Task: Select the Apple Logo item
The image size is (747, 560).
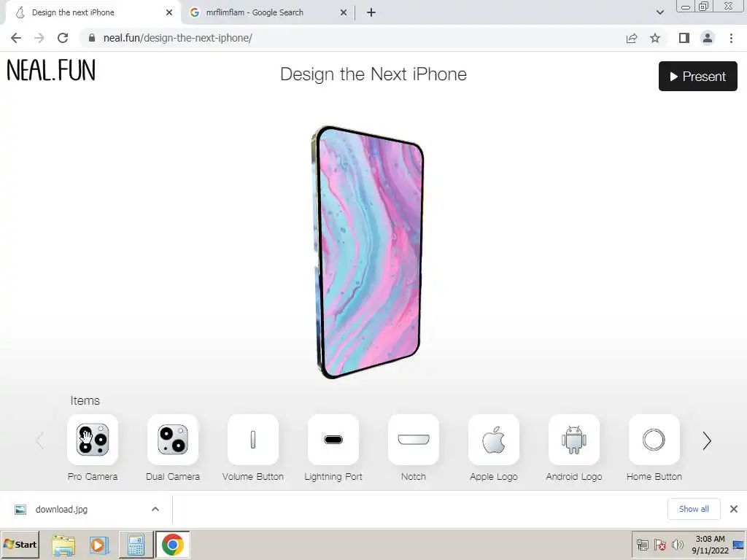Action: [494, 440]
